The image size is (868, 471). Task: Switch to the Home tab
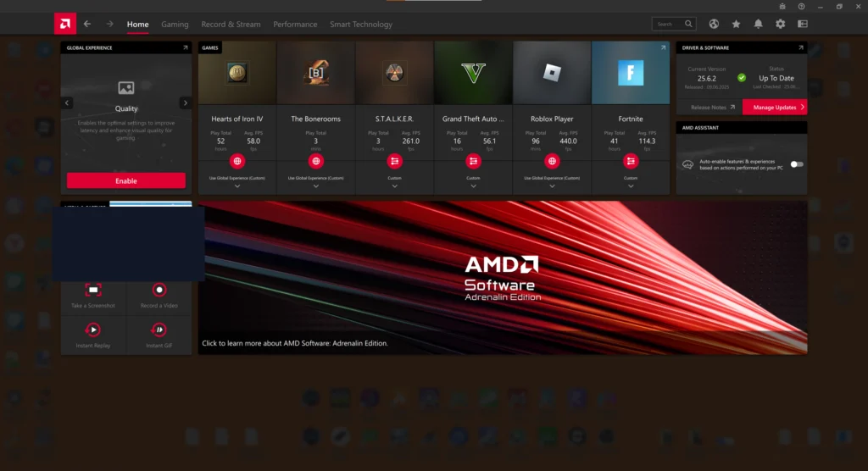pyautogui.click(x=138, y=25)
